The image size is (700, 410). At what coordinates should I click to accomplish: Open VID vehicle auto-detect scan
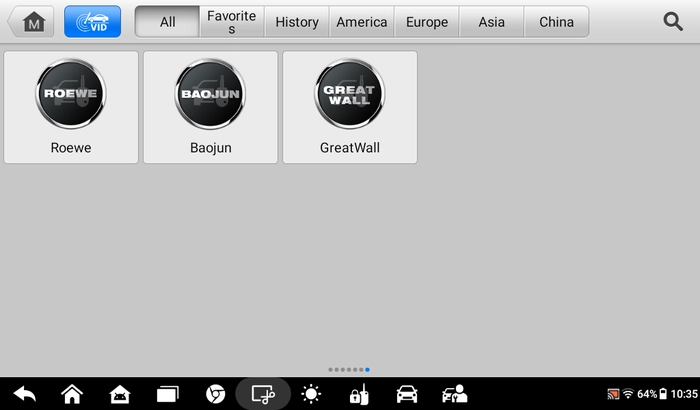coord(92,21)
